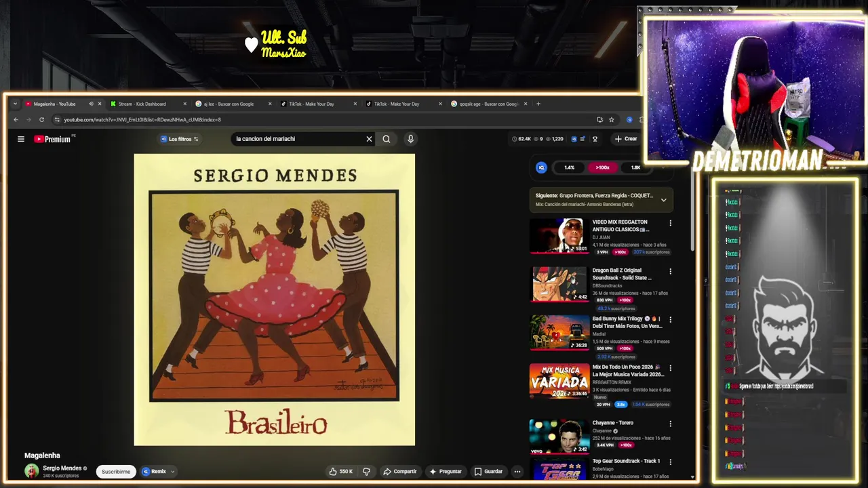
Task: Switch to aj lee - Buscar con Google tab
Action: [233, 104]
